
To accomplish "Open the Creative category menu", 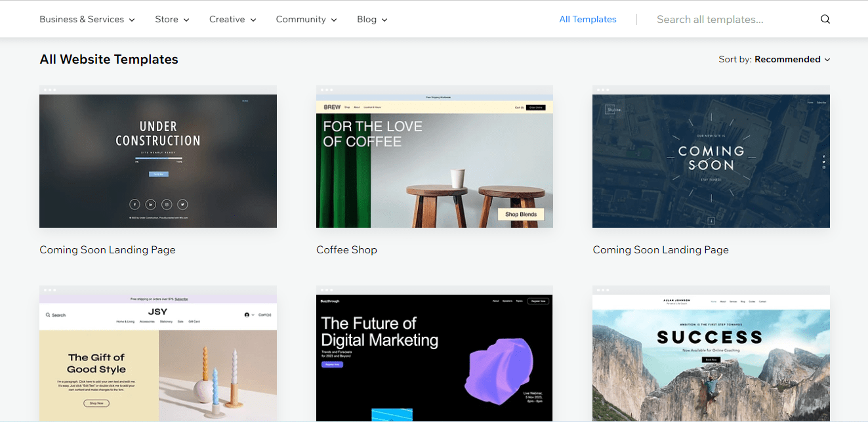I will [233, 19].
